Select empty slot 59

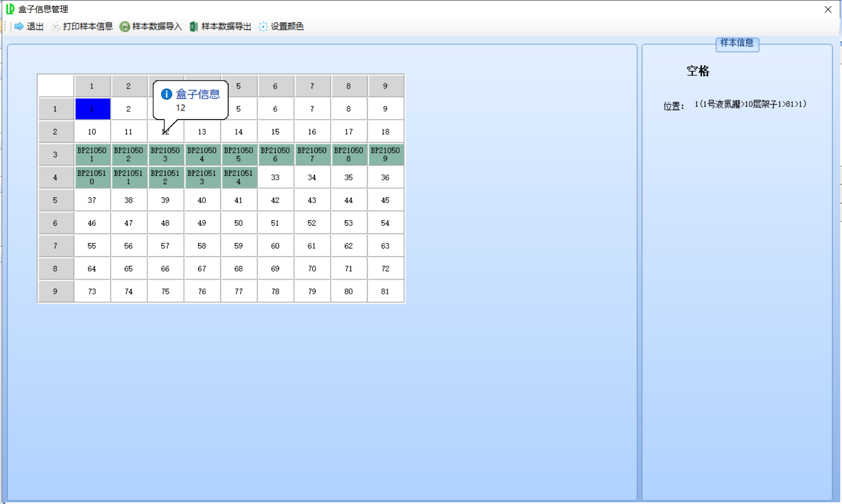click(x=239, y=246)
